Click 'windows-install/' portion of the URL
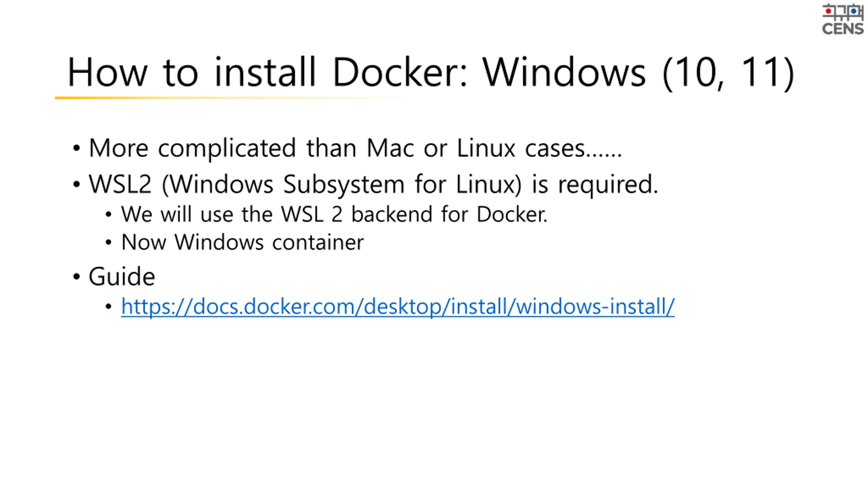The height and width of the screenshot is (488, 868). (595, 306)
